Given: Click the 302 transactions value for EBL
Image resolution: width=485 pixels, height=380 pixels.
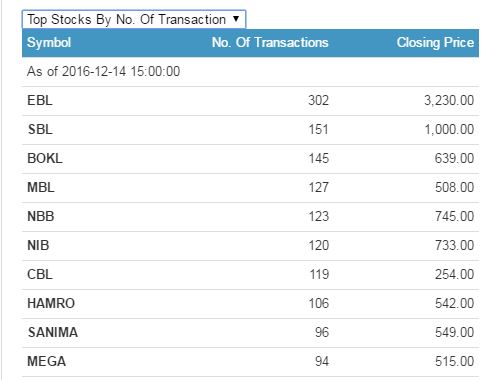Looking at the screenshot, I should tap(318, 100).
